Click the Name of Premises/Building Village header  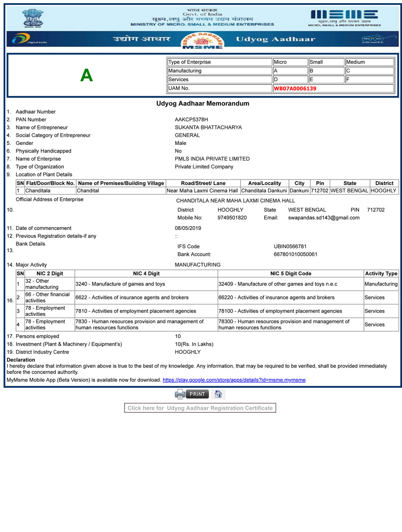(121, 183)
